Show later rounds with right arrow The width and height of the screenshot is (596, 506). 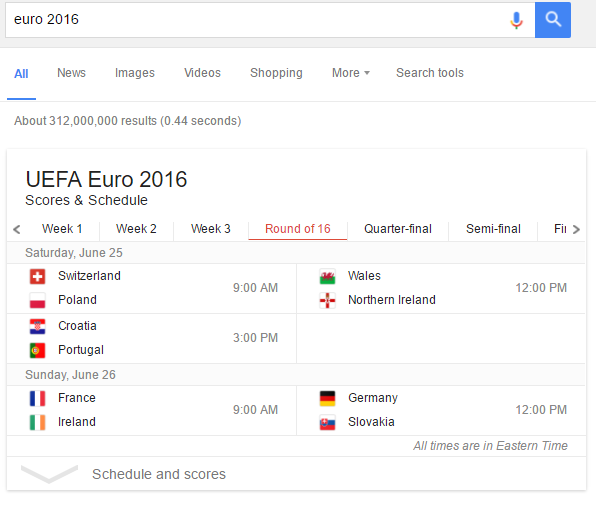point(576,229)
